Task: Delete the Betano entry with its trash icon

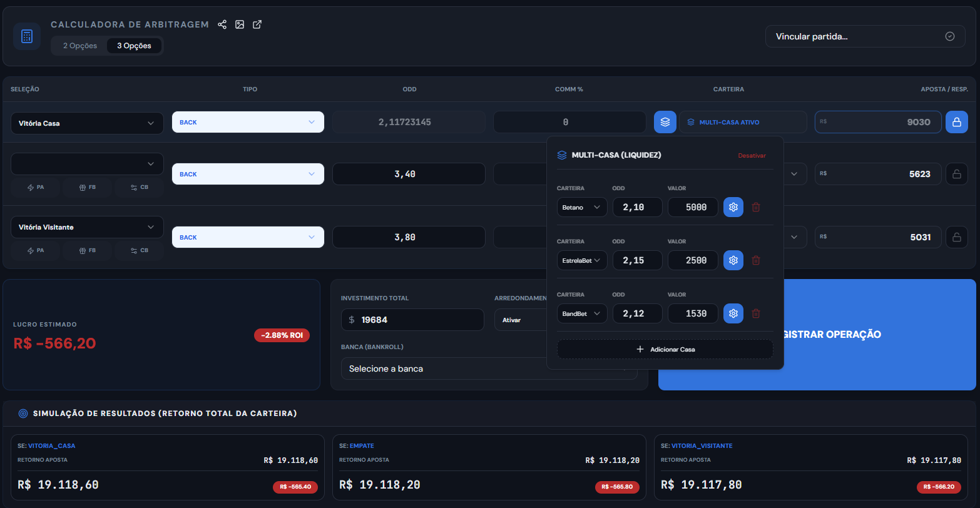Action: click(756, 207)
